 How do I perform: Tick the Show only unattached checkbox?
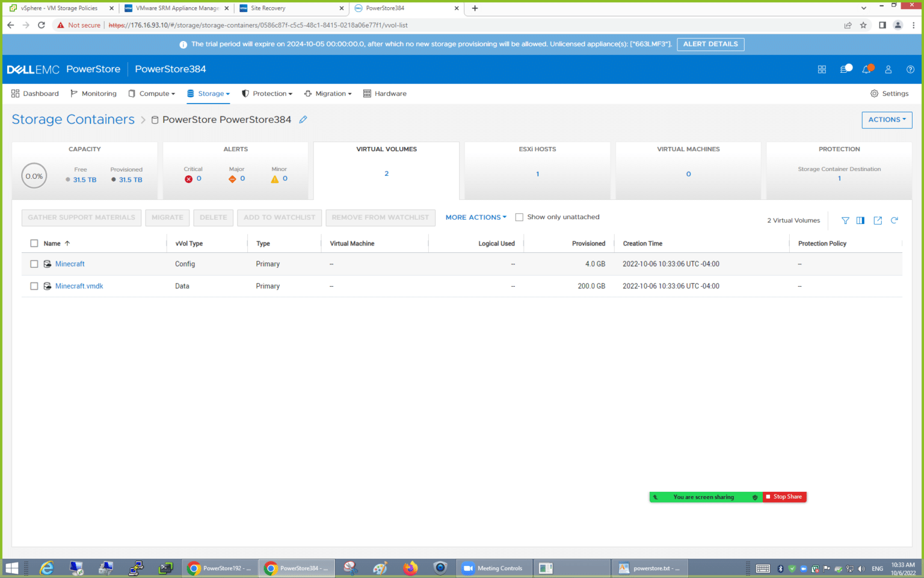tap(519, 217)
